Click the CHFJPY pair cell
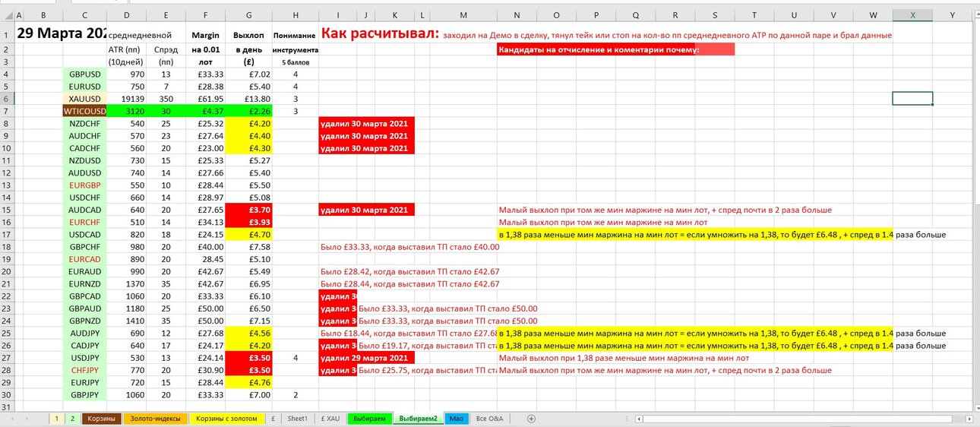 pos(85,371)
